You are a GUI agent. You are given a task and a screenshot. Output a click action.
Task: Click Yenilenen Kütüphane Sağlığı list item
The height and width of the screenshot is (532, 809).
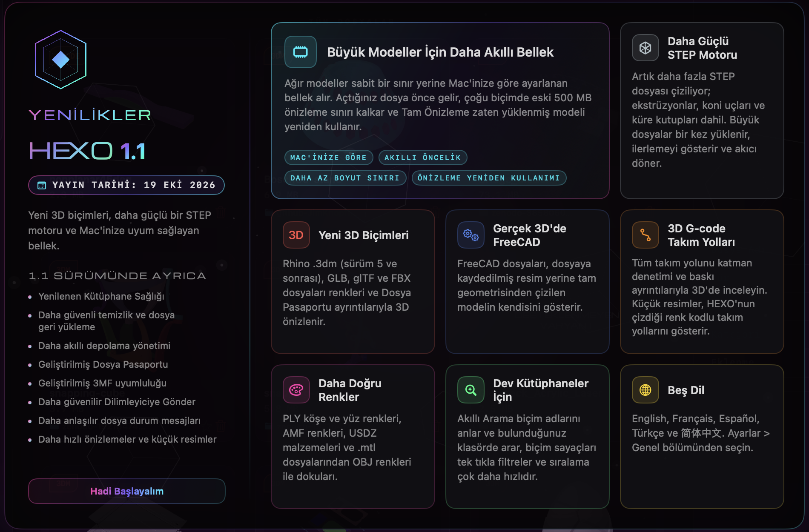point(101,296)
